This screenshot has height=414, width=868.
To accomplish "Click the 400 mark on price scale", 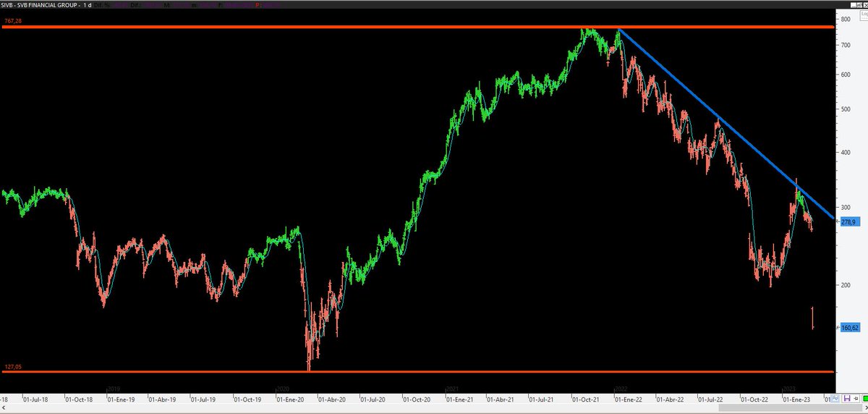I will point(846,153).
